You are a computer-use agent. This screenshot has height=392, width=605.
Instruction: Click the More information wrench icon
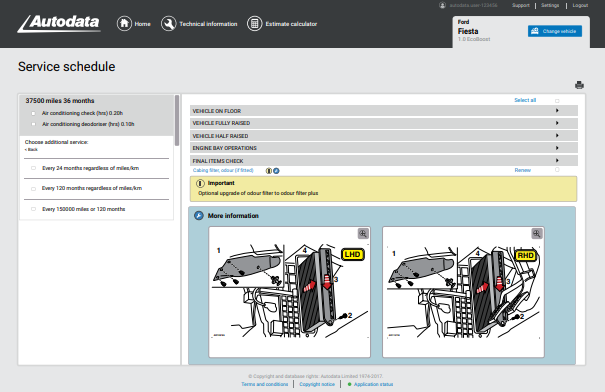199,216
